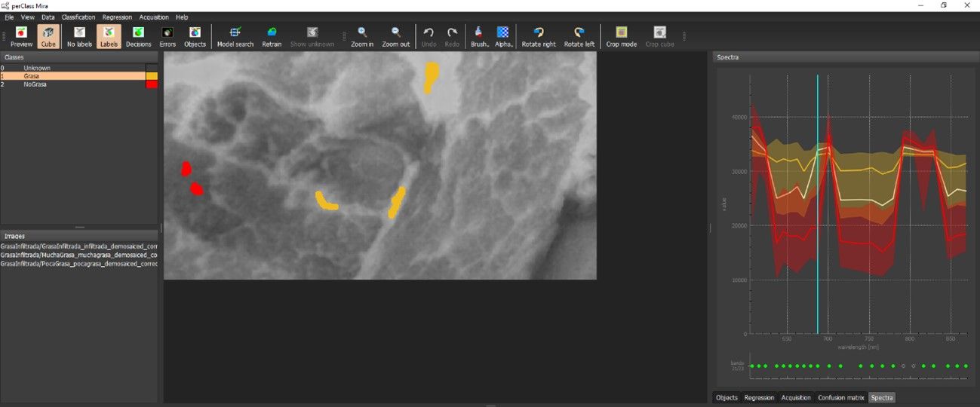Screen dimensions: 980x407
Task: Click the red NoGrasa color swatch
Action: pos(152,84)
